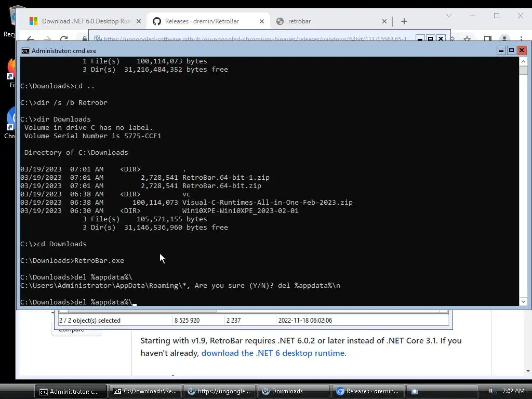The image size is (532, 399).
Task: Click the volume icon in system tray
Action: point(492,391)
